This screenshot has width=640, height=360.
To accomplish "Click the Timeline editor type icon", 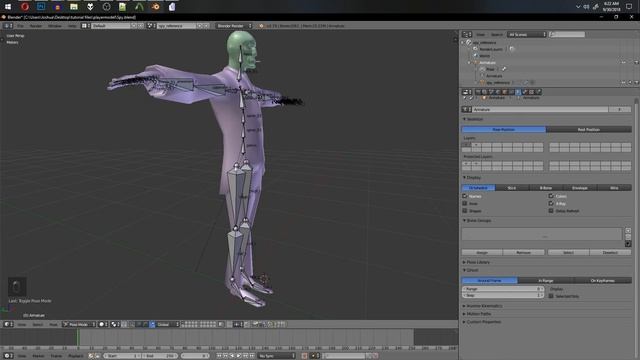I will (8, 356).
